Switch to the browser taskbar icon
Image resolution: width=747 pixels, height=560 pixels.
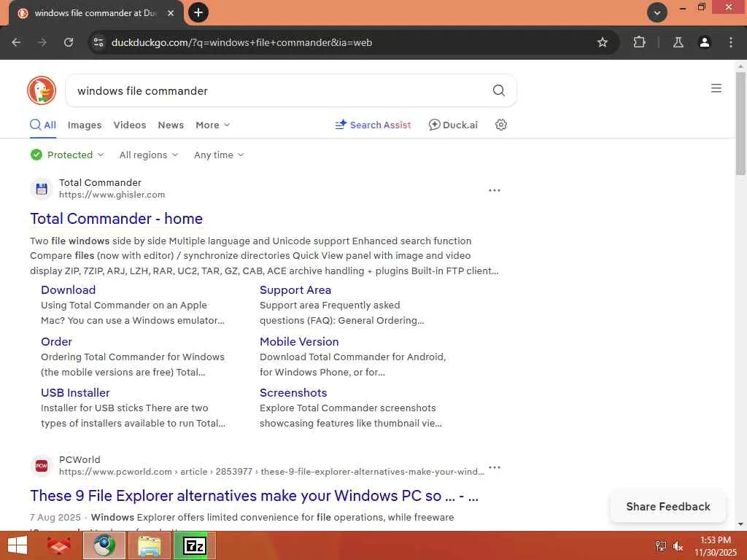pos(104,545)
